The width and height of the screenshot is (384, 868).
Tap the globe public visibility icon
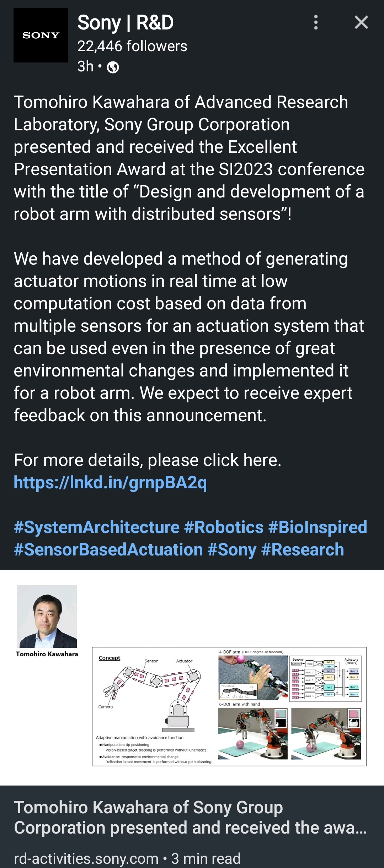[113, 67]
